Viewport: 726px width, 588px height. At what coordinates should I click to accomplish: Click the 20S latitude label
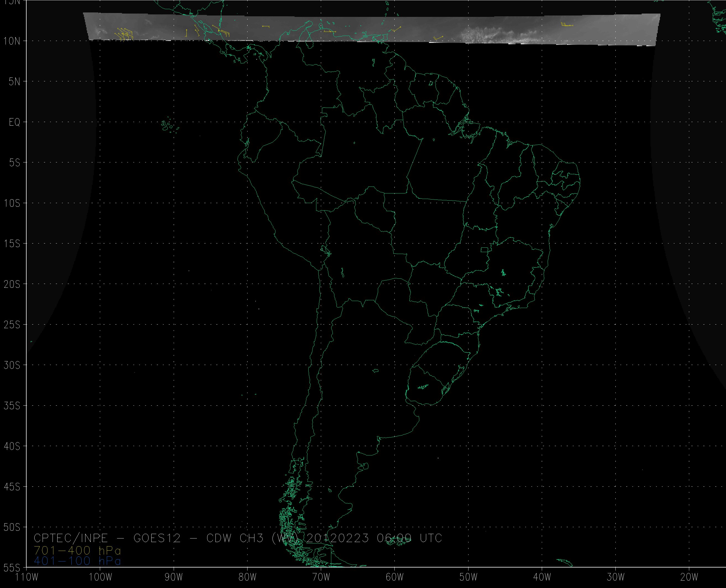point(12,284)
